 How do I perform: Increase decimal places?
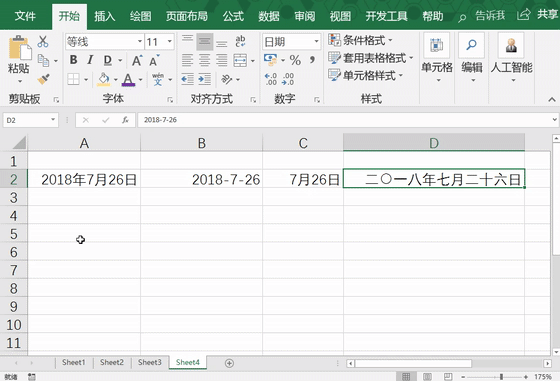click(271, 79)
